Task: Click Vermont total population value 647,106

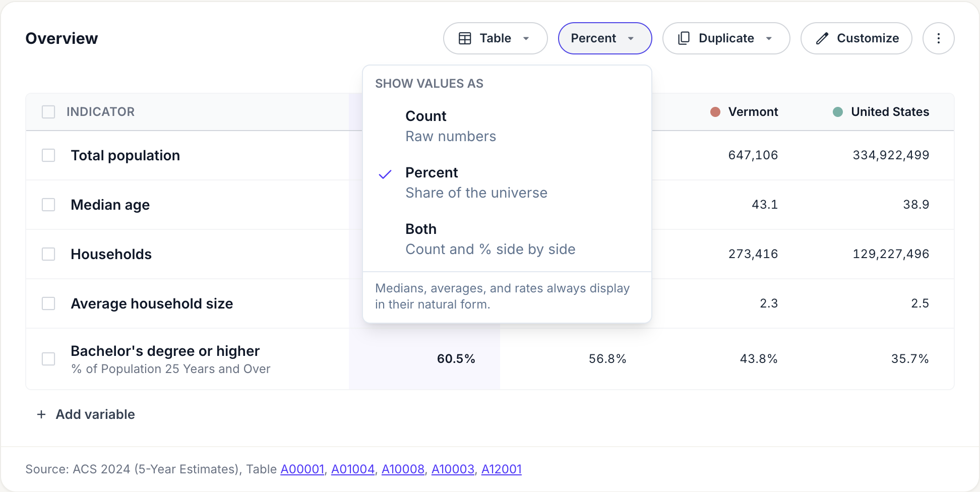Action: [753, 155]
